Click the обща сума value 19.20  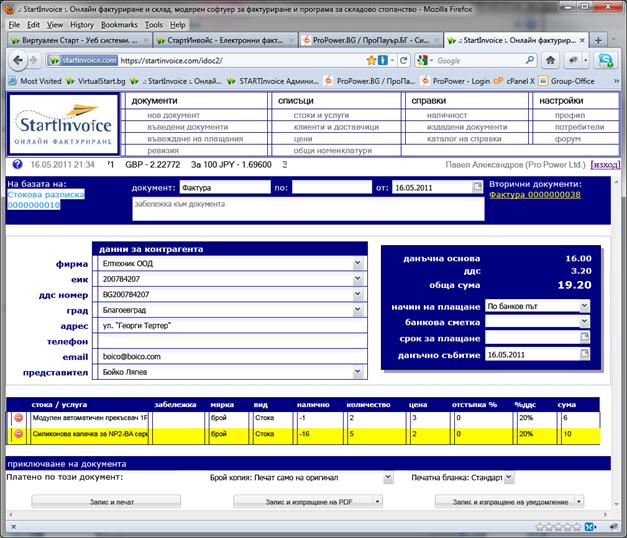click(x=574, y=285)
